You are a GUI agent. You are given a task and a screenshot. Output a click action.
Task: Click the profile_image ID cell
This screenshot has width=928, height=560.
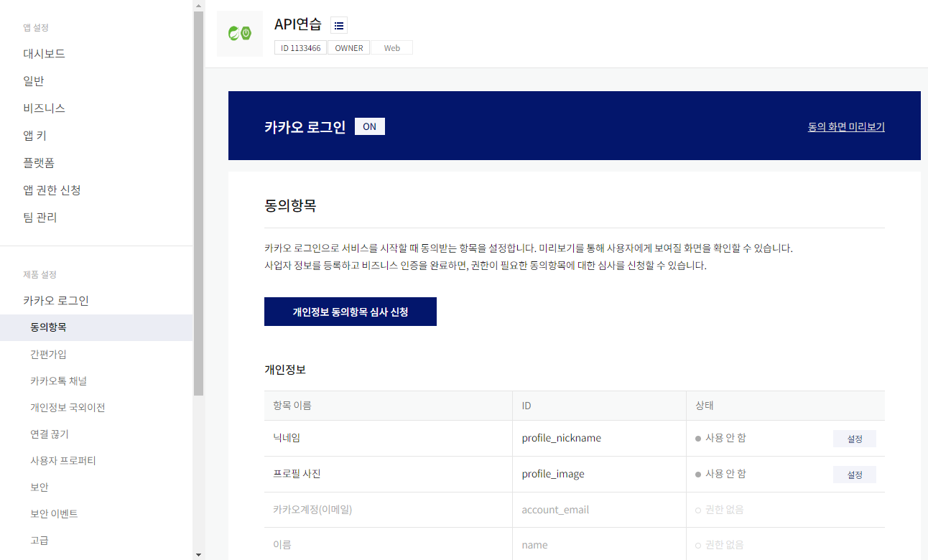tap(599, 474)
